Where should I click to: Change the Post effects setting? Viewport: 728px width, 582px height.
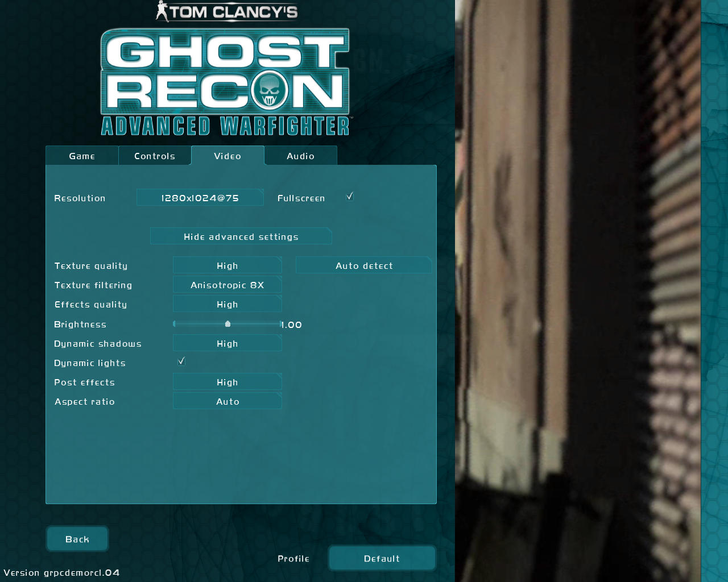[x=227, y=382]
